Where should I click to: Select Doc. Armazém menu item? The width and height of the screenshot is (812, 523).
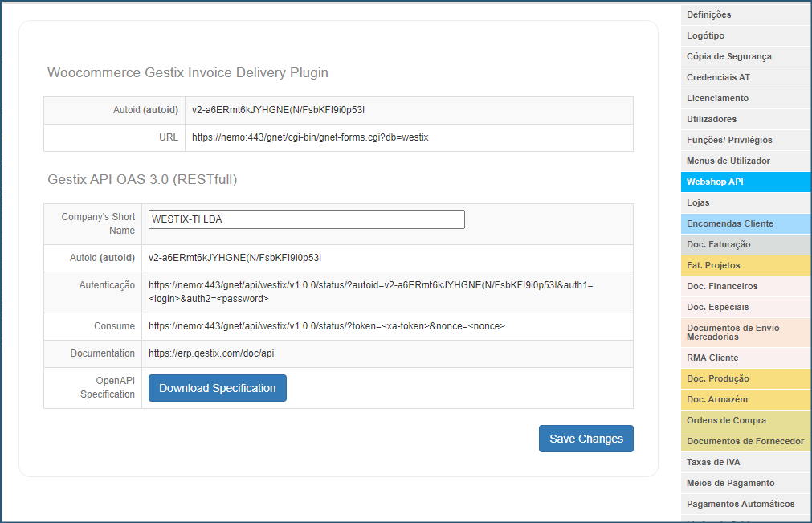point(745,400)
